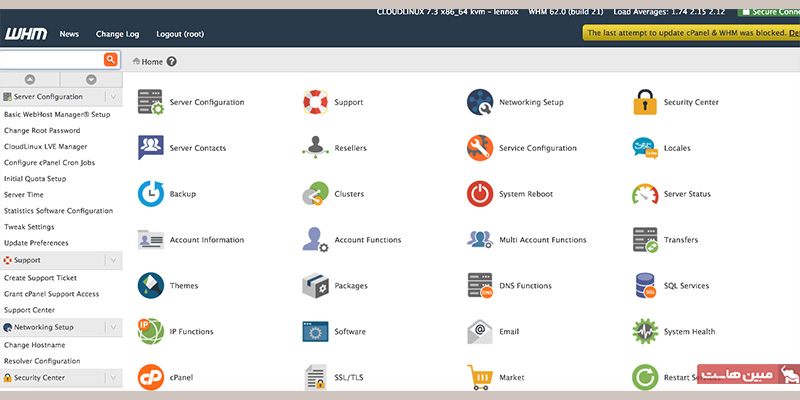800x400 pixels.
Task: Collapse the Server Configuration sidebar section
Action: point(113,97)
